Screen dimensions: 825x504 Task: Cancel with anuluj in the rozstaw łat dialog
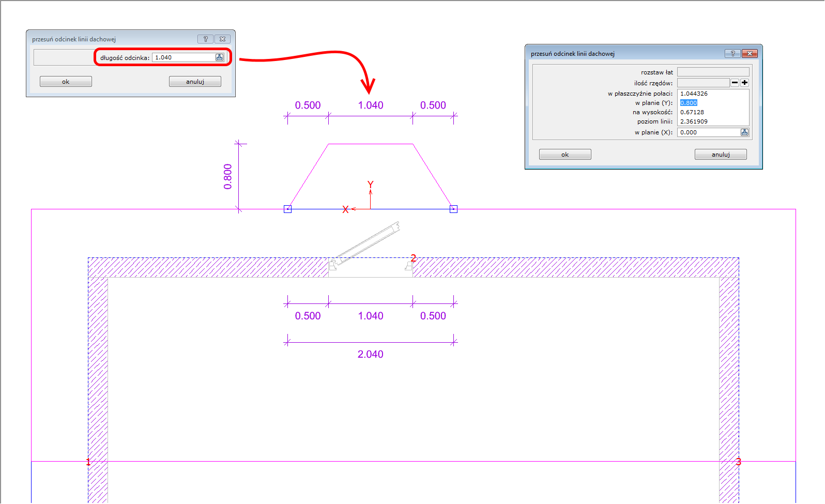(721, 155)
